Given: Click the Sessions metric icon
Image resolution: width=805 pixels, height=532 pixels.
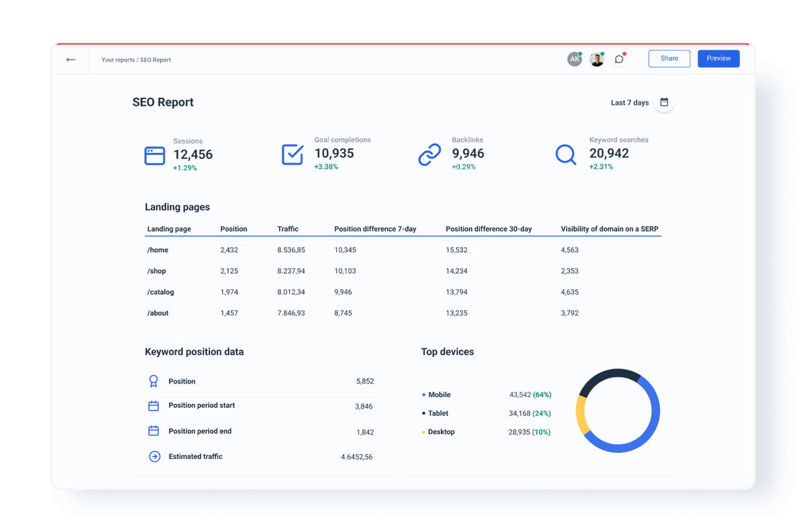Looking at the screenshot, I should pos(154,155).
